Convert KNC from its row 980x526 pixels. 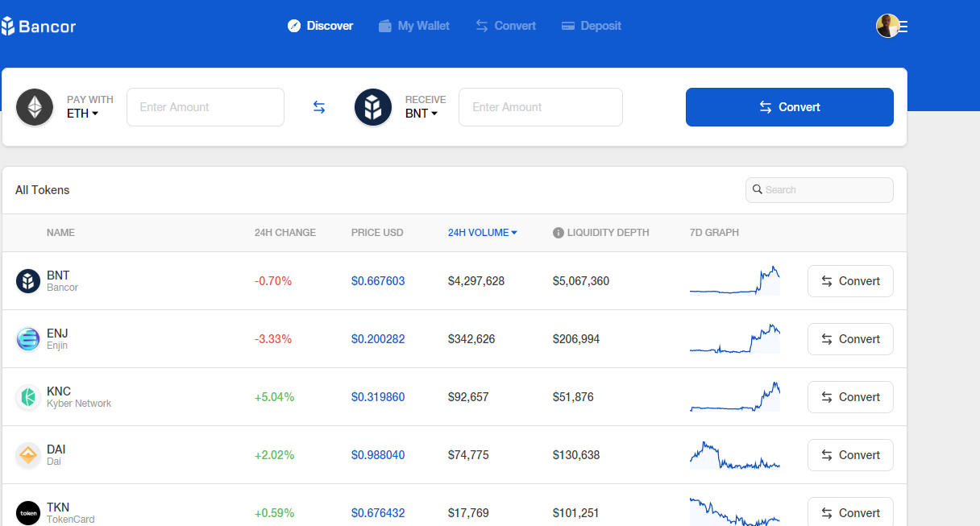(850, 397)
